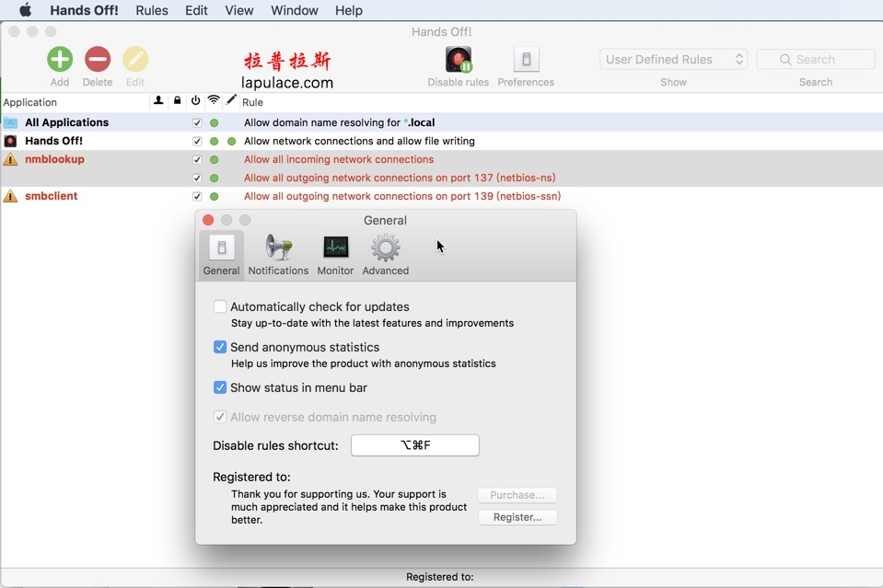Click the power column header icon
The width and height of the screenshot is (883, 588).
pos(195,102)
